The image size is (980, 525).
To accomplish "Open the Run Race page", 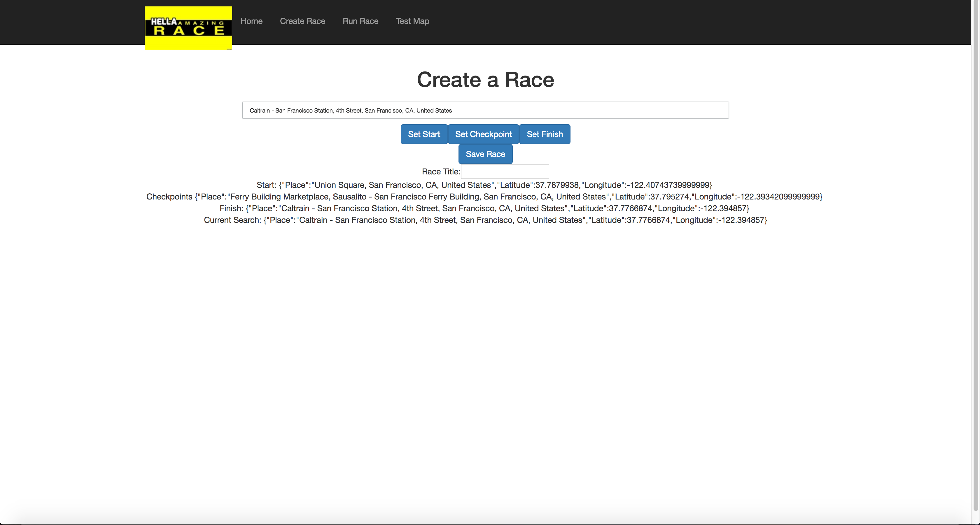I will point(360,21).
